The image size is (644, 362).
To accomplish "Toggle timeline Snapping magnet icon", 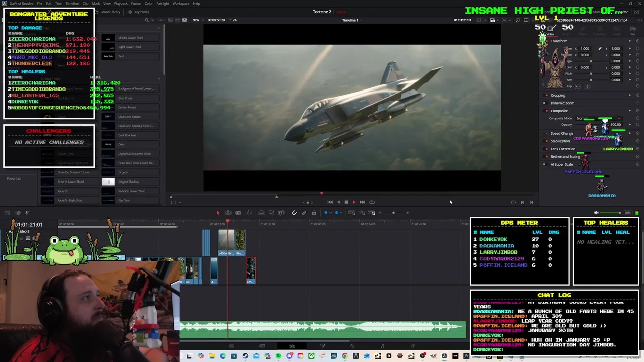I will click(294, 213).
